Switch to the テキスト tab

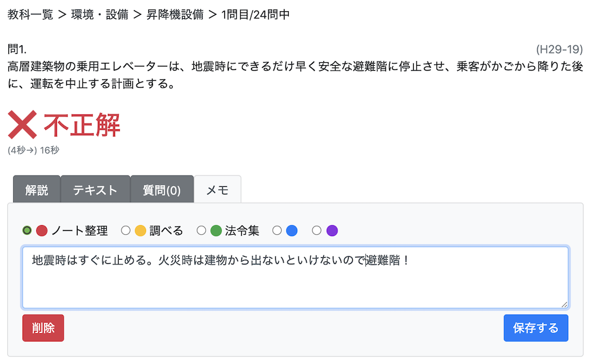(x=95, y=190)
